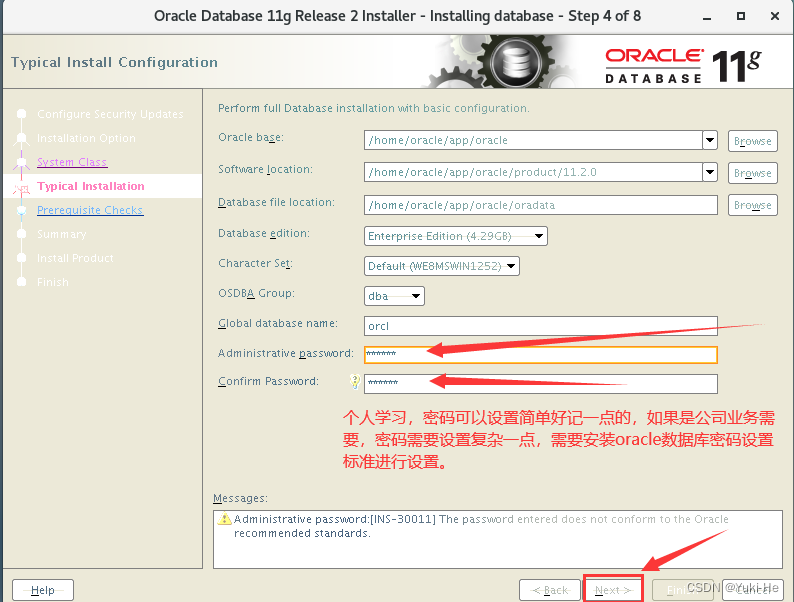Click the Install Product step
This screenshot has width=794, height=602.
[x=75, y=258]
